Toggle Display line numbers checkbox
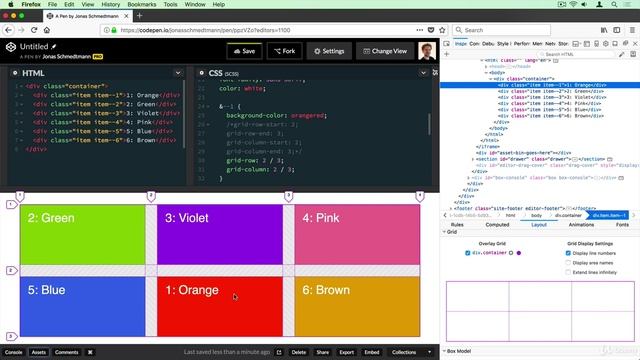 coord(568,253)
